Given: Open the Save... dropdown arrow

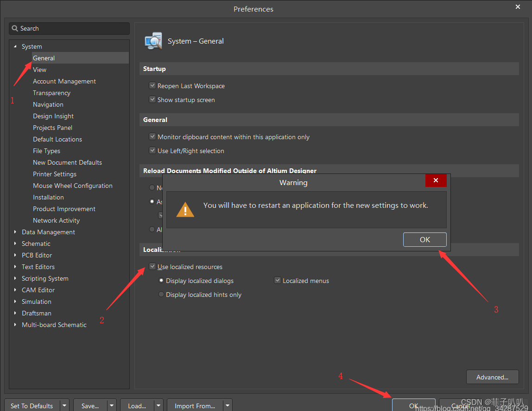Looking at the screenshot, I should coord(112,405).
